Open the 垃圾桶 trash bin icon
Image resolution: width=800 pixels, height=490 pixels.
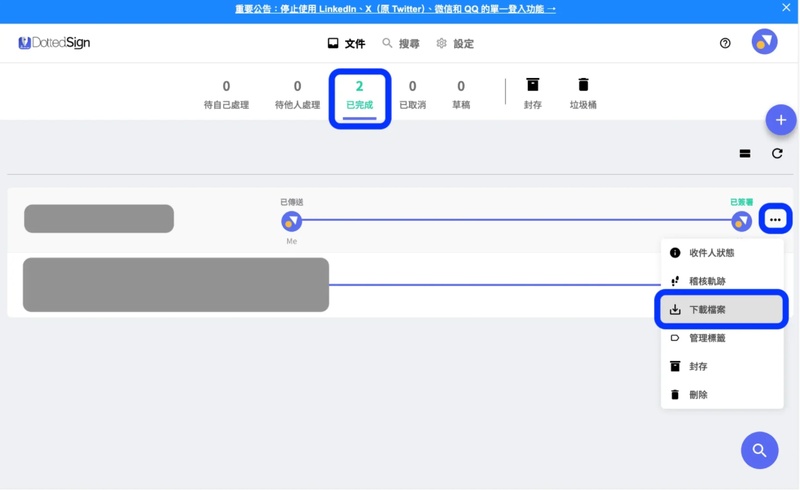click(x=583, y=93)
